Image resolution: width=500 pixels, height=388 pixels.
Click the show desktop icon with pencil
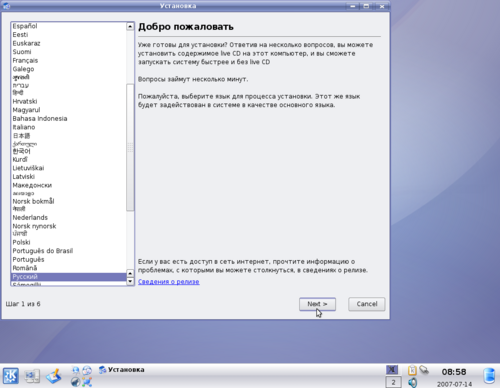point(54,376)
